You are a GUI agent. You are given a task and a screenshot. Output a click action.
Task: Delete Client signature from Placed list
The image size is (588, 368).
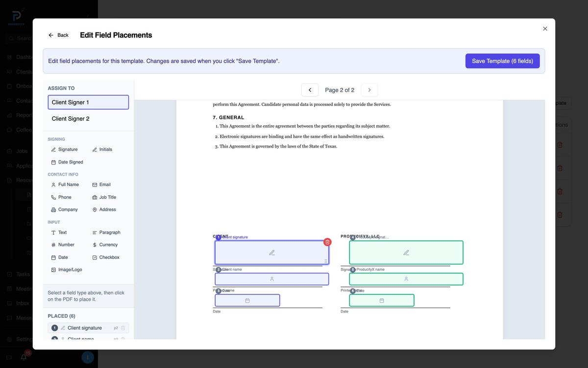click(x=123, y=328)
